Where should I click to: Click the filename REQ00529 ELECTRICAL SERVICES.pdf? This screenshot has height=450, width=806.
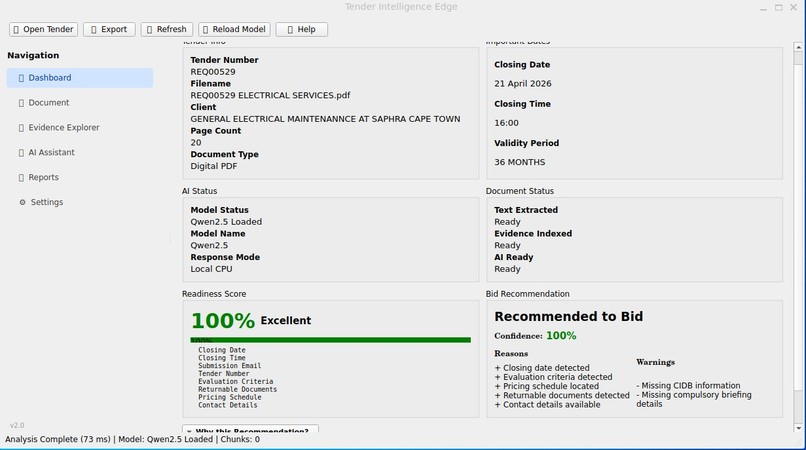click(x=270, y=96)
